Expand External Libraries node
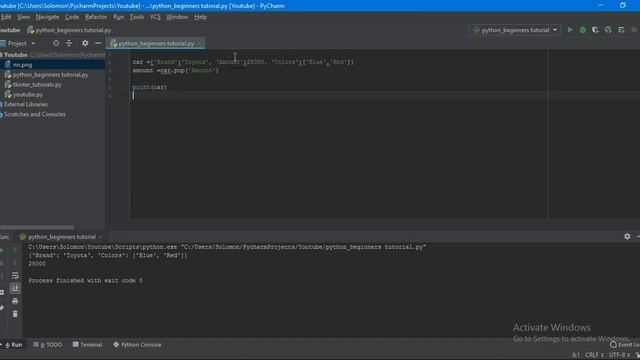 coord(25,104)
